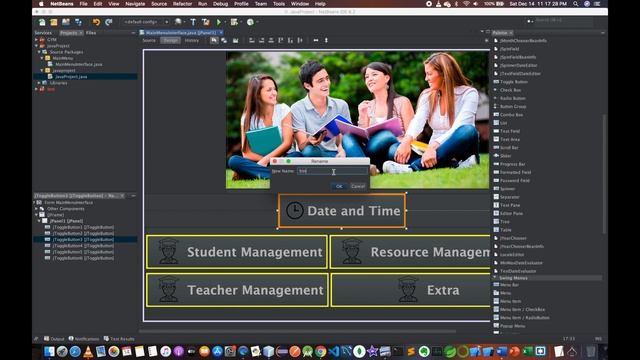
Task: Click the Undo toolbar icon
Action: click(96, 22)
